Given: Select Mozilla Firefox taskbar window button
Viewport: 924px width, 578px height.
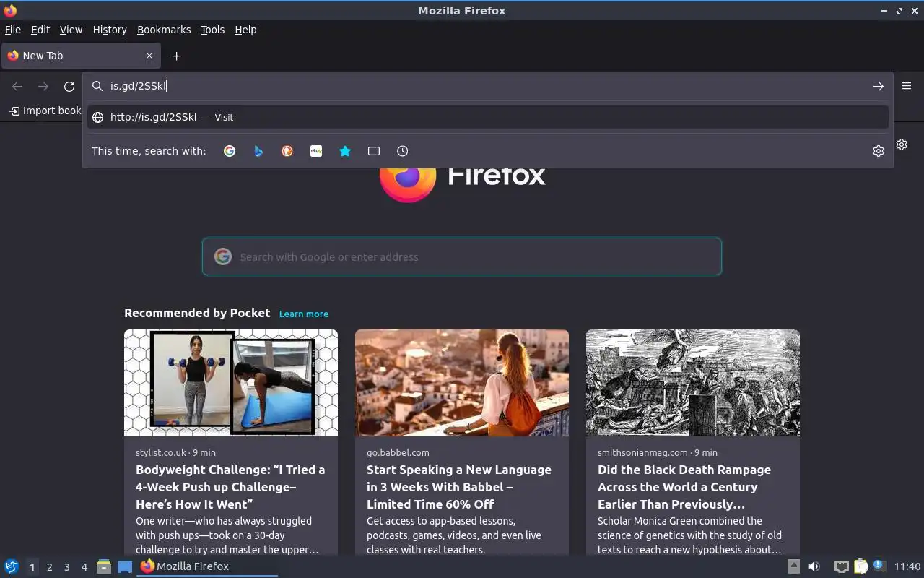Looking at the screenshot, I should point(208,566).
